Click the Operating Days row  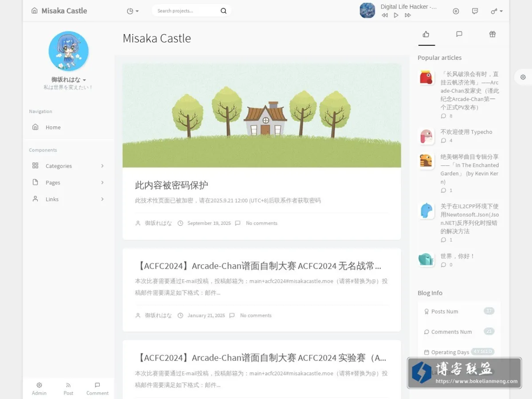[459, 352]
